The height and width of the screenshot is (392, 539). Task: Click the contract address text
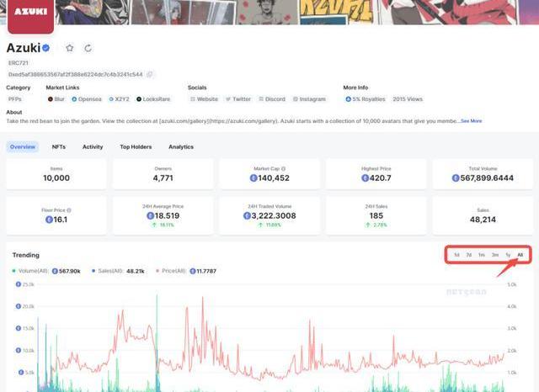coord(75,74)
